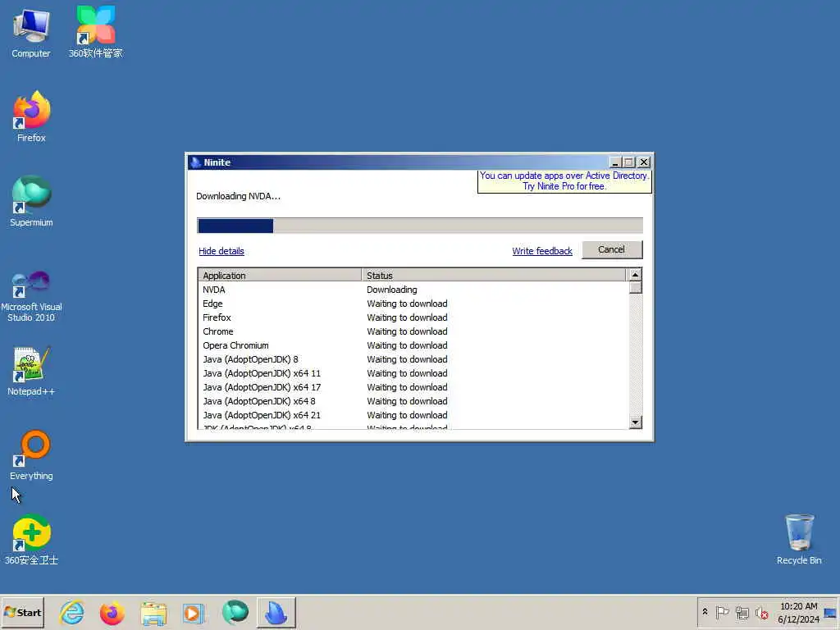Select the Edge row

(x=413, y=304)
